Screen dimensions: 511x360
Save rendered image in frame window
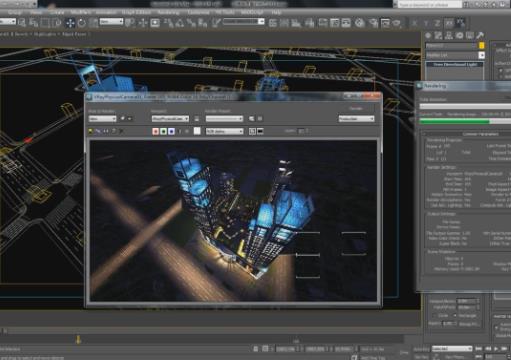(x=90, y=131)
